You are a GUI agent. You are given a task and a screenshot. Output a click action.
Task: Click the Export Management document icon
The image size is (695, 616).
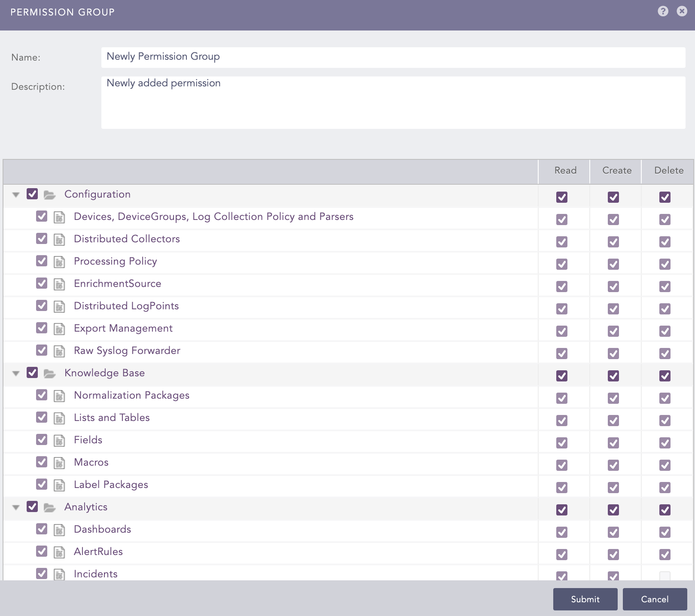pyautogui.click(x=59, y=329)
